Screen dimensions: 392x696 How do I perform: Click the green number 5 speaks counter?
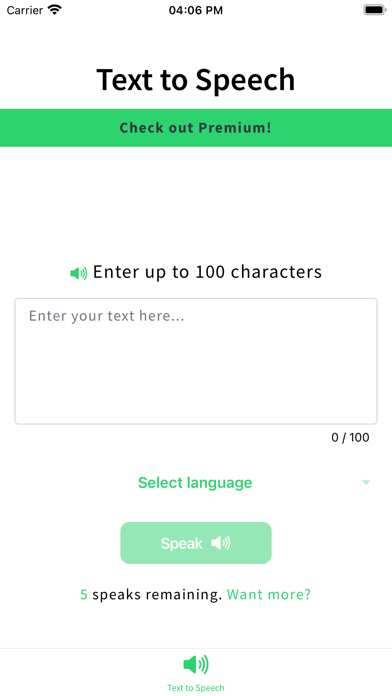[x=83, y=595]
